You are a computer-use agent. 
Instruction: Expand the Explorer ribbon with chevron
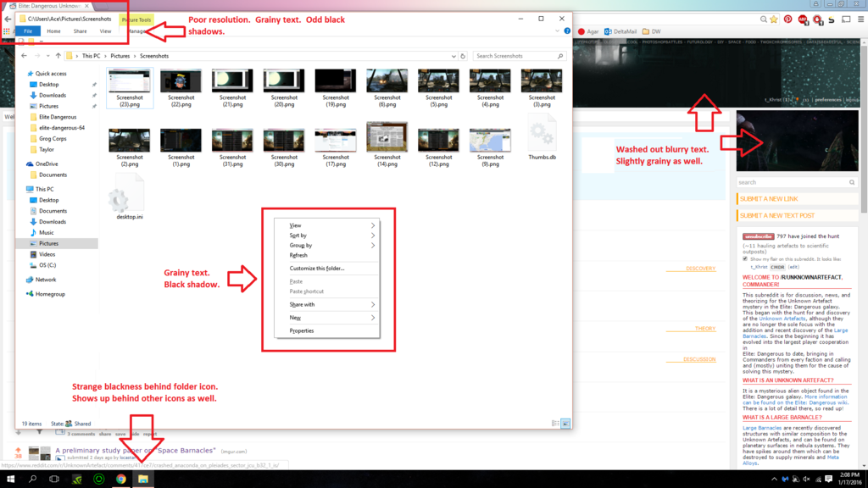pyautogui.click(x=557, y=31)
